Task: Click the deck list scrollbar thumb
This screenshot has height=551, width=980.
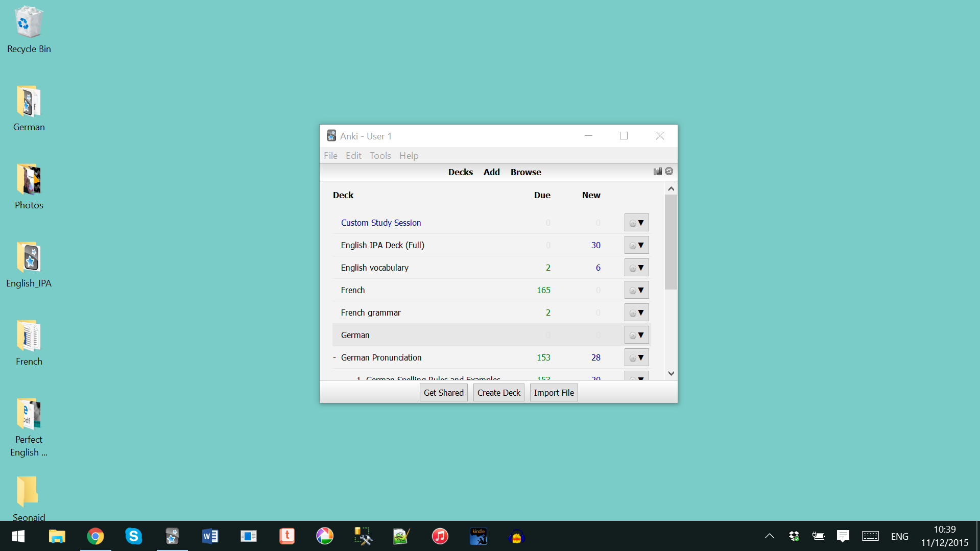Action: (671, 242)
